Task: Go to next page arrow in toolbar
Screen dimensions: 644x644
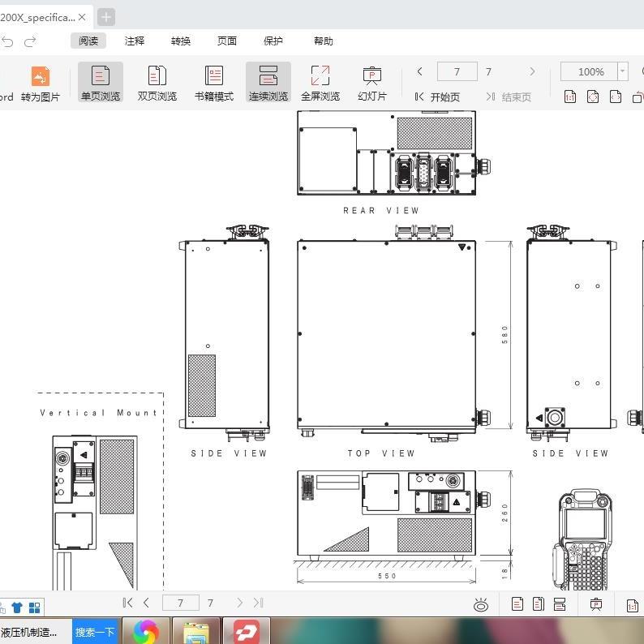Action: pyautogui.click(x=532, y=71)
